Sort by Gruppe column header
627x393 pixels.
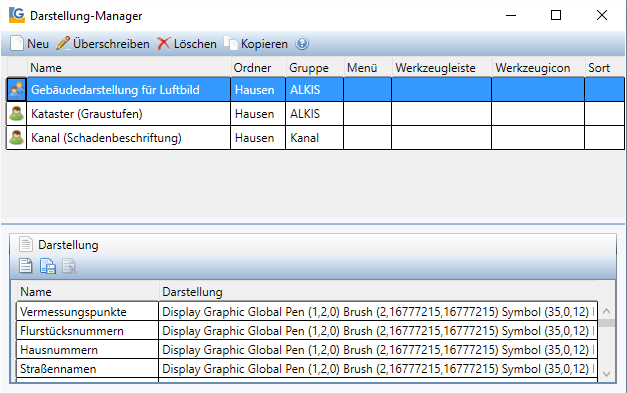(x=315, y=68)
